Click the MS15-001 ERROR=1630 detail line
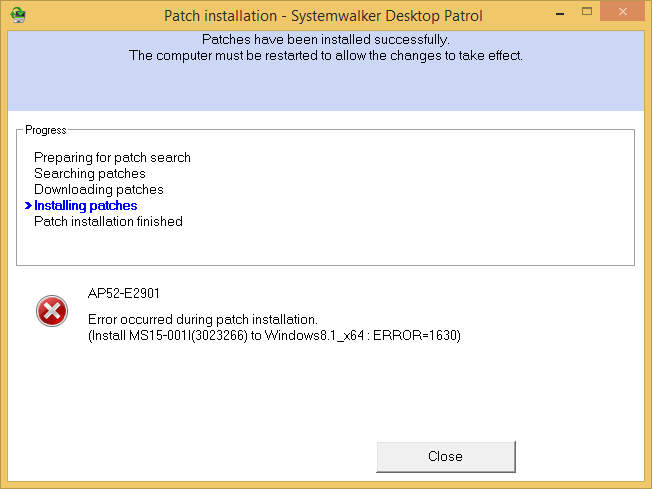The image size is (652, 489). 274,336
